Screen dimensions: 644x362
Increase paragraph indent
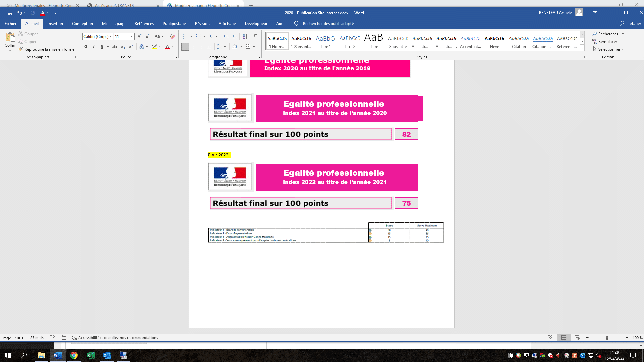click(234, 36)
